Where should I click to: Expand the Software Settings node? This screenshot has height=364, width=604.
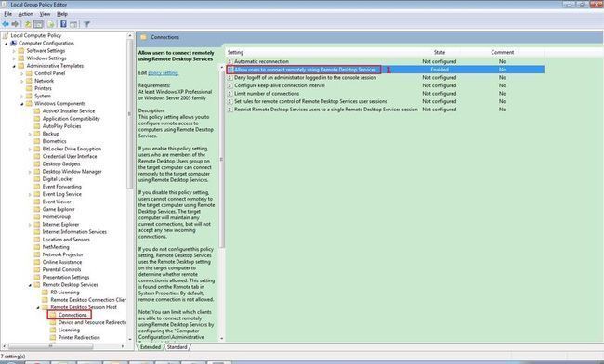pos(14,51)
